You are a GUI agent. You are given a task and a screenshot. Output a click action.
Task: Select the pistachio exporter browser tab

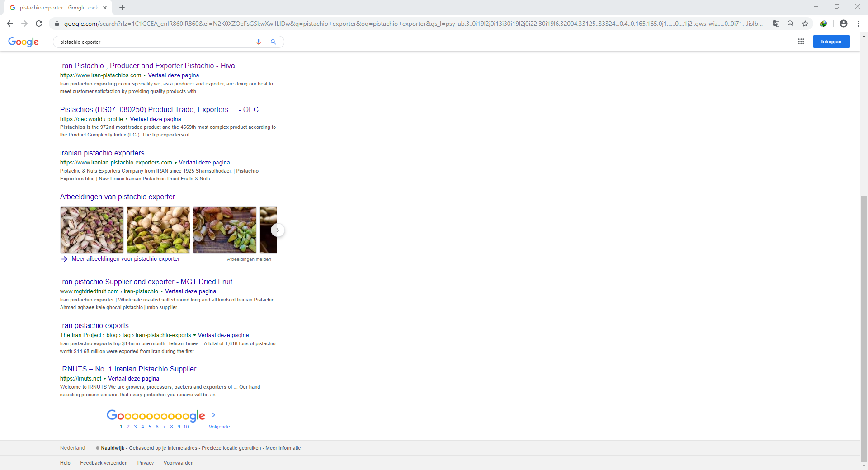(58, 8)
